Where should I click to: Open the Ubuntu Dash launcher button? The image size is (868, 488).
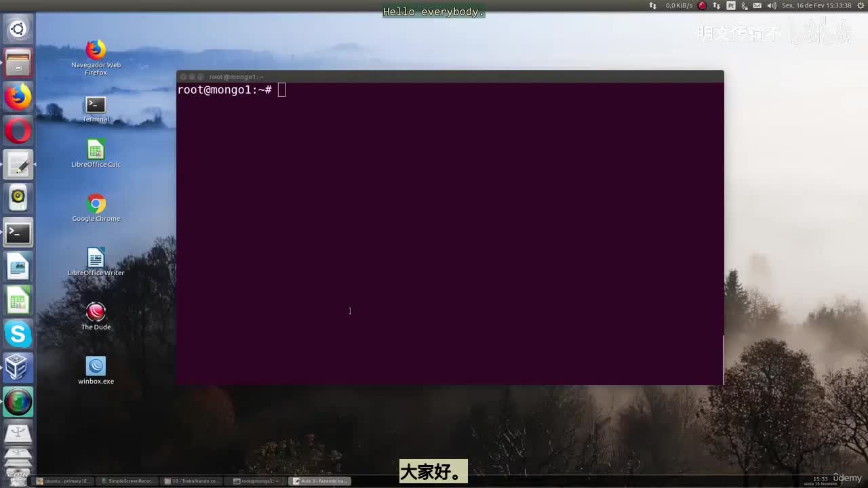pyautogui.click(x=18, y=29)
